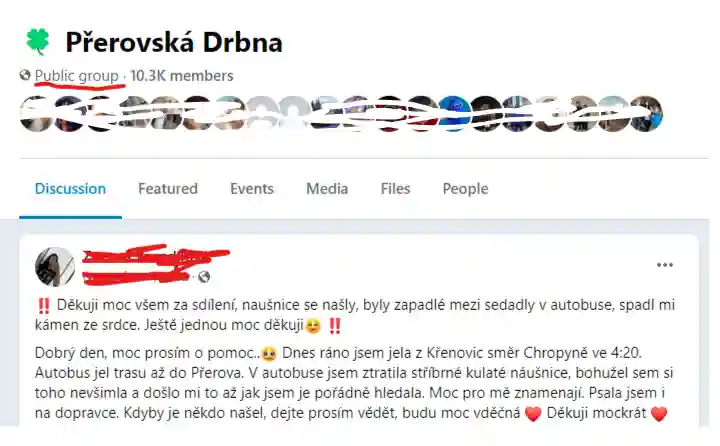
Task: Click the globe icon beside Public group
Action: [25, 75]
